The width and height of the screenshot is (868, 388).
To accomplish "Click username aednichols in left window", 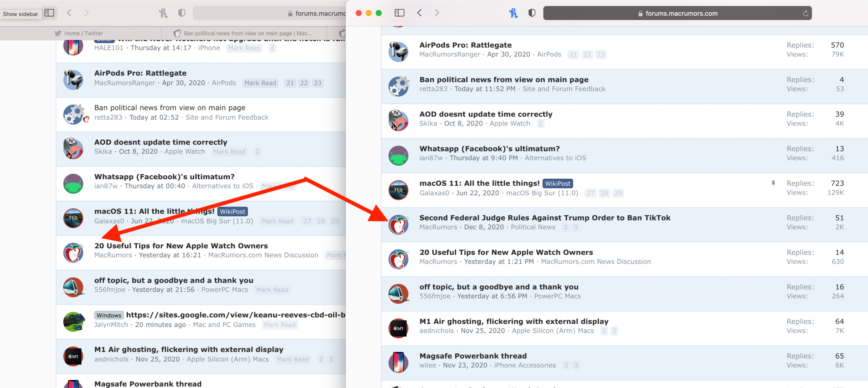I will click(112, 359).
